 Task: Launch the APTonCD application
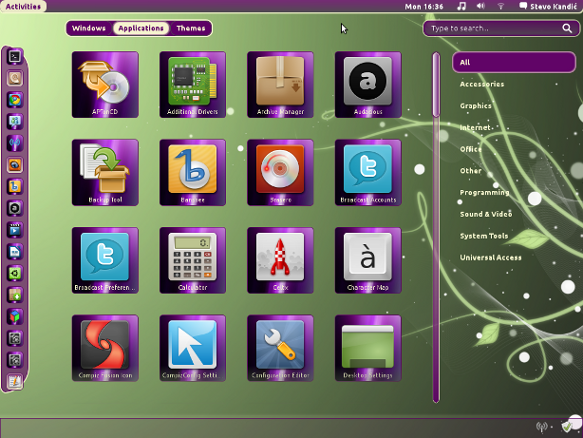[105, 85]
